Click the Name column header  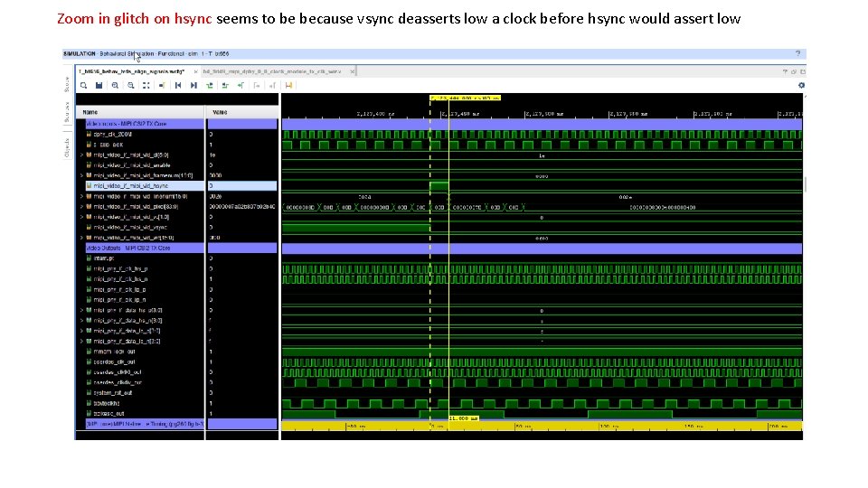point(140,112)
